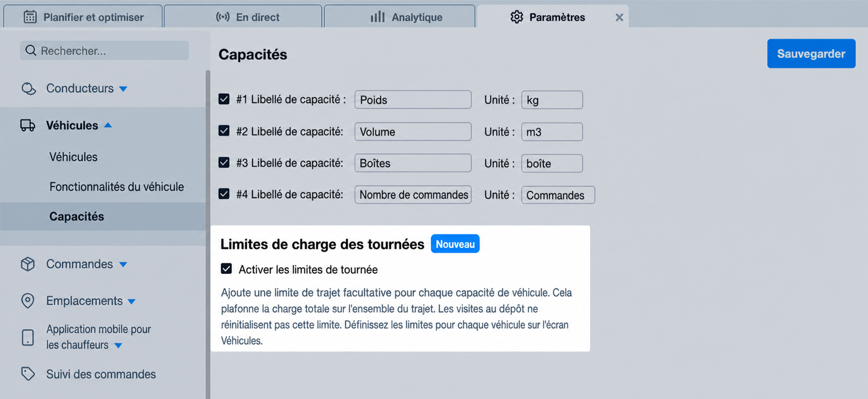Toggle Activer les limites de tournée checkbox
This screenshot has height=399, width=868.
point(227,269)
